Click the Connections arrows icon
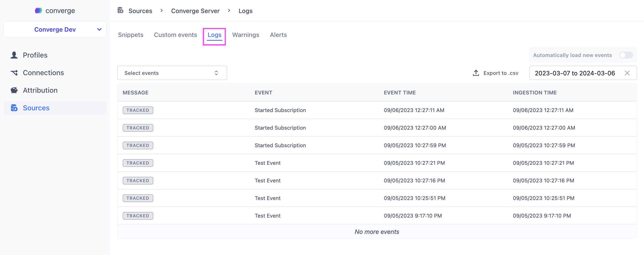 [x=14, y=73]
